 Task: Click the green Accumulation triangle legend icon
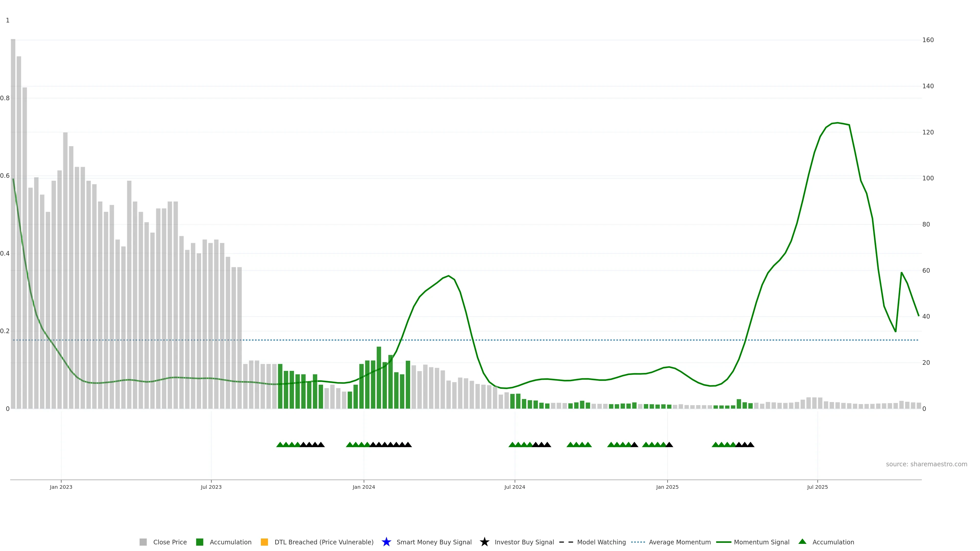802,542
